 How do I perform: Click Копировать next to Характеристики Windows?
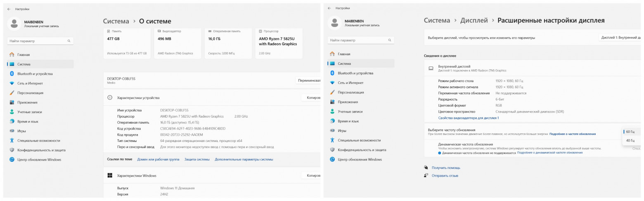click(311, 175)
